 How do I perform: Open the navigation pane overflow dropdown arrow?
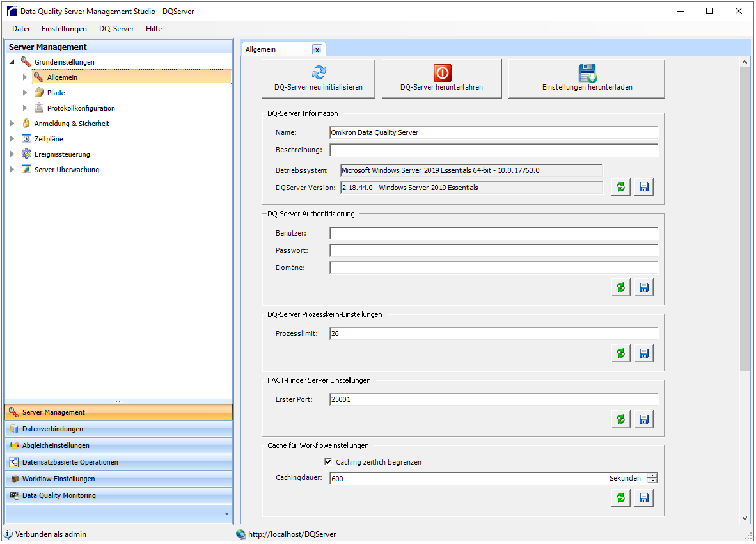pyautogui.click(x=226, y=515)
